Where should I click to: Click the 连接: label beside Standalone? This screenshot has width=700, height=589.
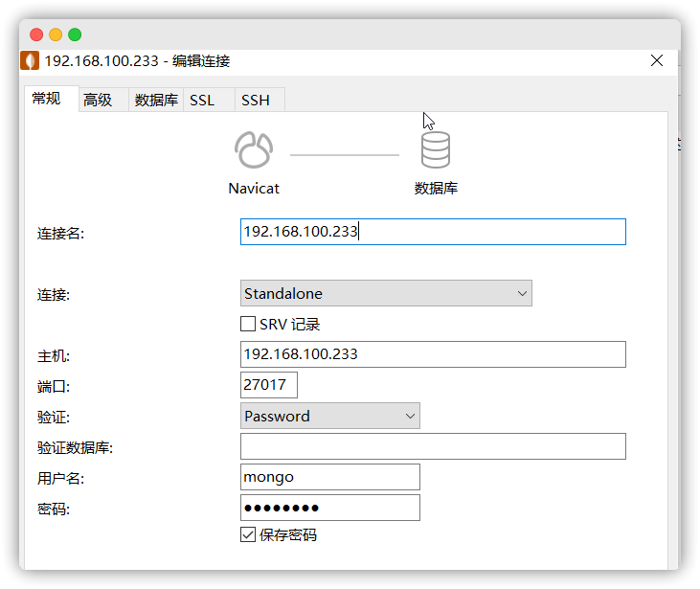pos(54,295)
